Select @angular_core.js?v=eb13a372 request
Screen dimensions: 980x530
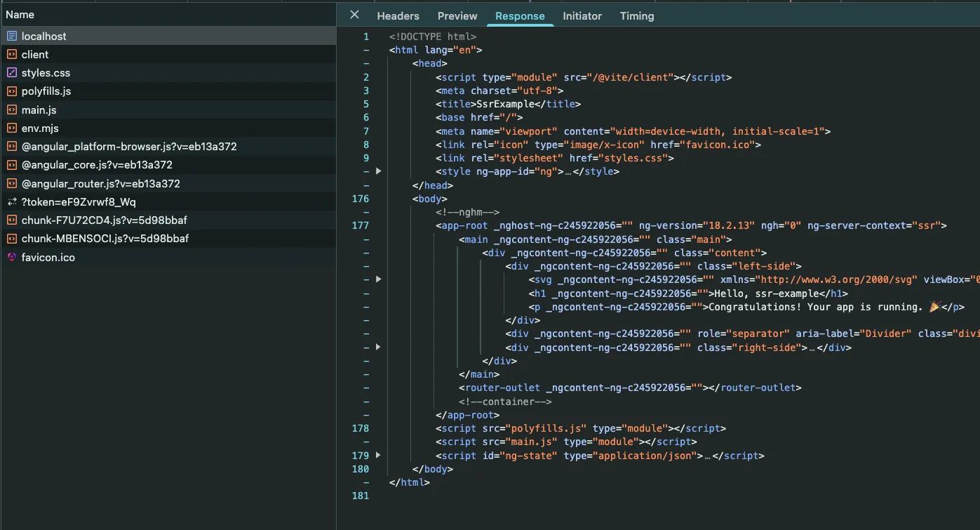(168, 165)
